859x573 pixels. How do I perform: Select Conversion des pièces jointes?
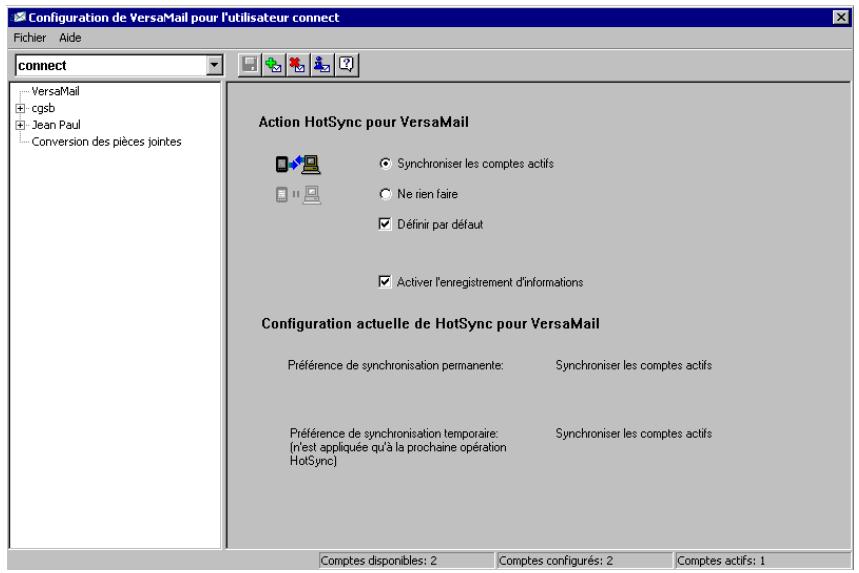point(106,142)
